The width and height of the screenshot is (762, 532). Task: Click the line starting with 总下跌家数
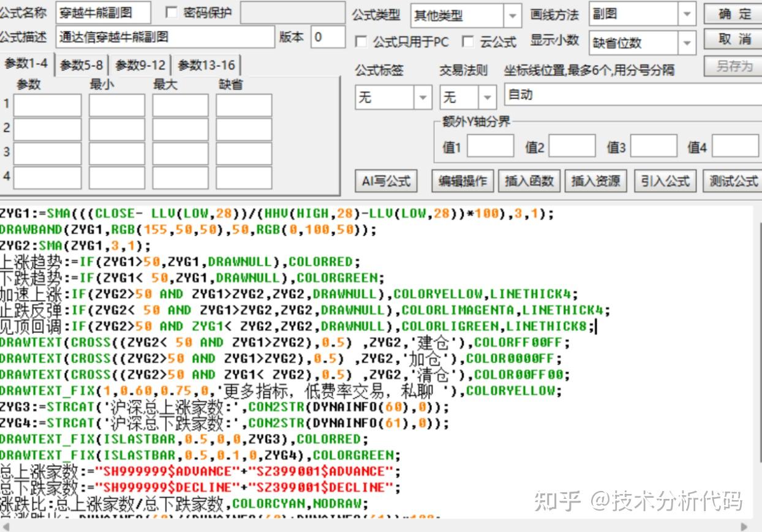click(x=200, y=487)
